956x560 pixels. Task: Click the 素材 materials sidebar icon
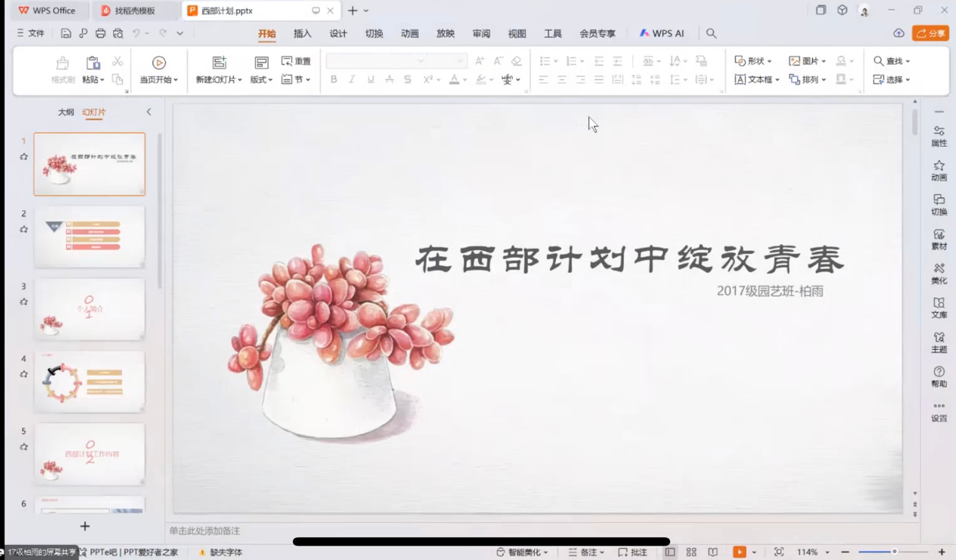(939, 239)
